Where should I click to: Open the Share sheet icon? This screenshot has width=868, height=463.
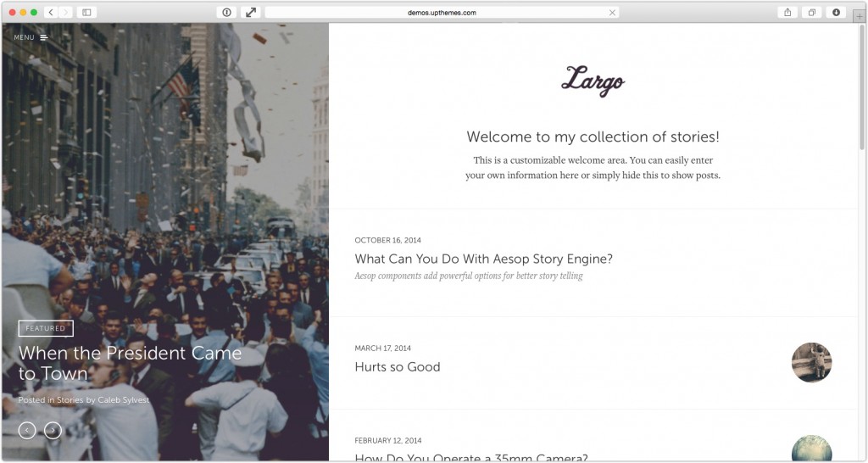pos(787,12)
